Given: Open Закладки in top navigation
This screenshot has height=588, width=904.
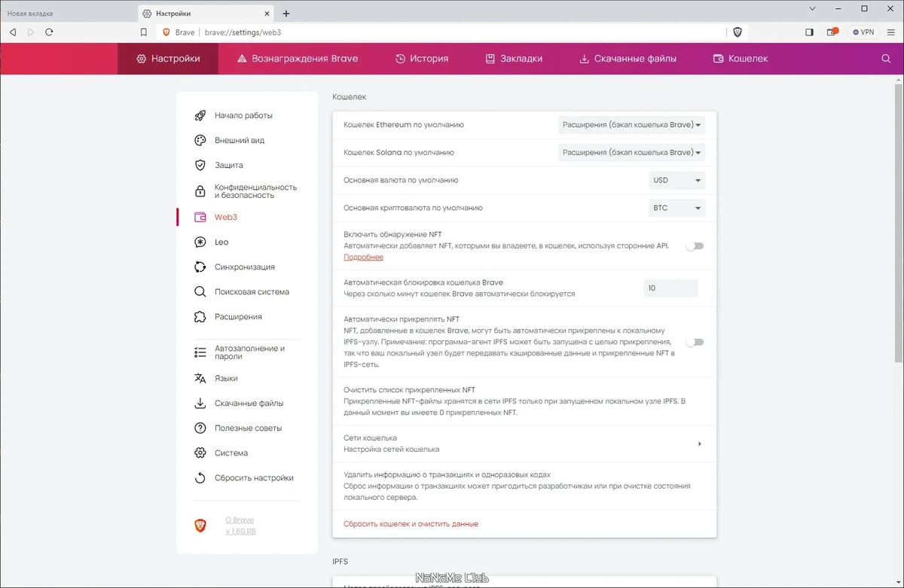Looking at the screenshot, I should point(514,59).
